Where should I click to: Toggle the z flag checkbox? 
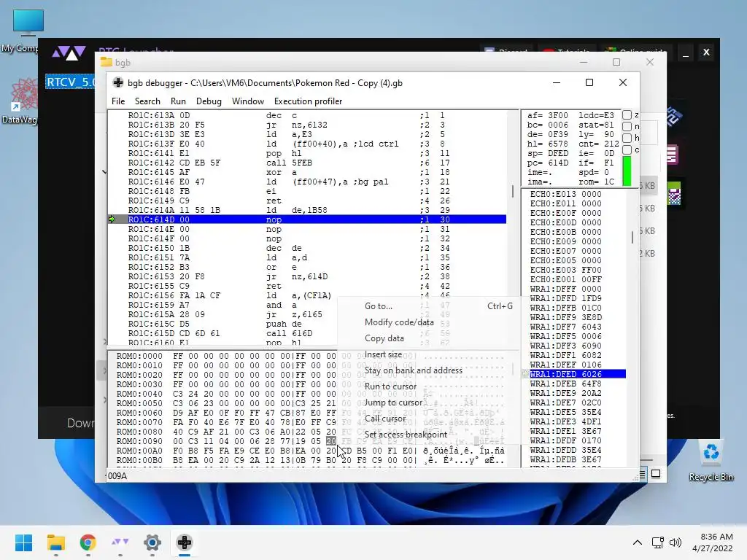point(627,114)
